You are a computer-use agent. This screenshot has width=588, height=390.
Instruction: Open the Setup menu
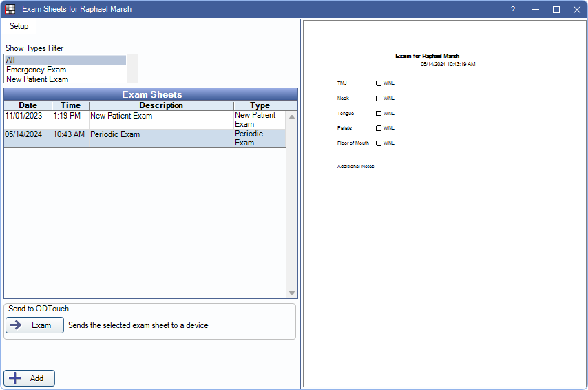(19, 26)
